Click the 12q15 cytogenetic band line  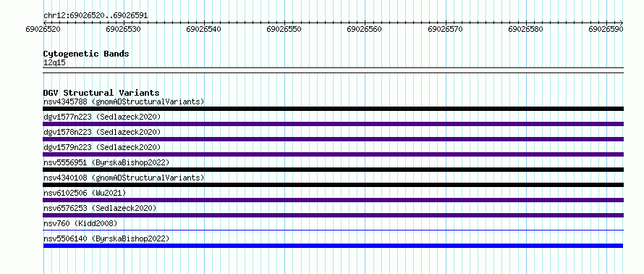coord(334,70)
